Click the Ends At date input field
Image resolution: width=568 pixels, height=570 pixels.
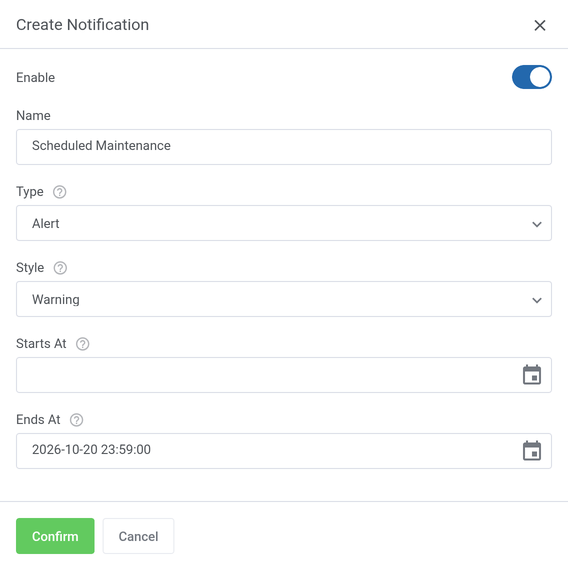point(284,451)
